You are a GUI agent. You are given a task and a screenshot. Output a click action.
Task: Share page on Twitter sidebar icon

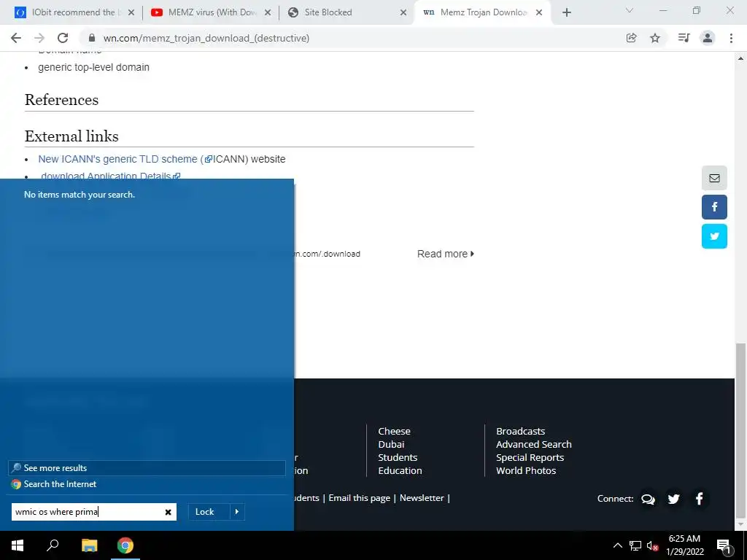click(x=714, y=236)
